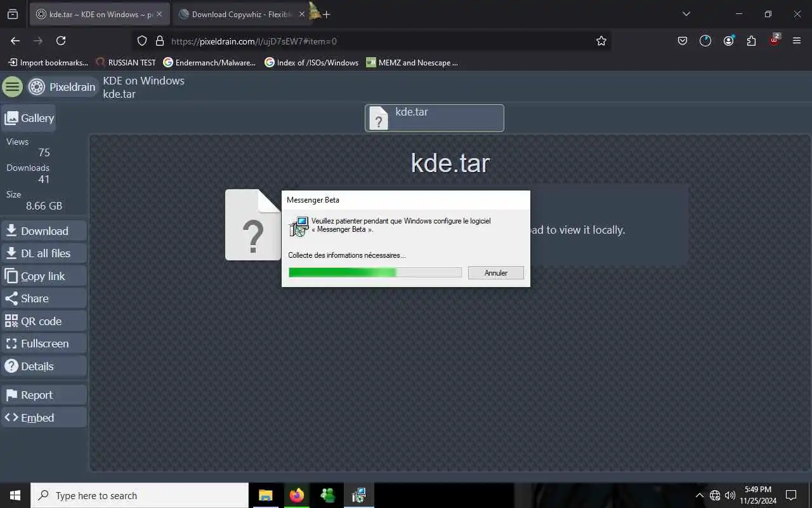Reload the current page

[61, 41]
